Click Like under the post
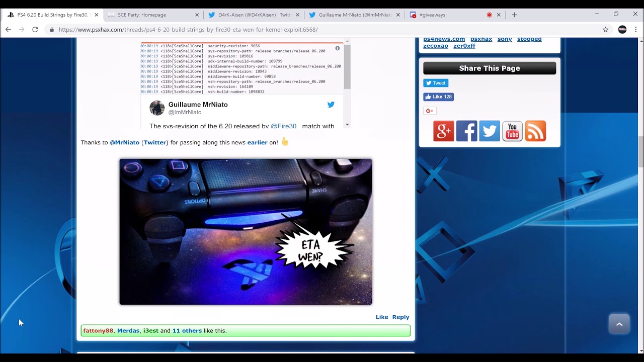The height and width of the screenshot is (362, 644). (382, 317)
